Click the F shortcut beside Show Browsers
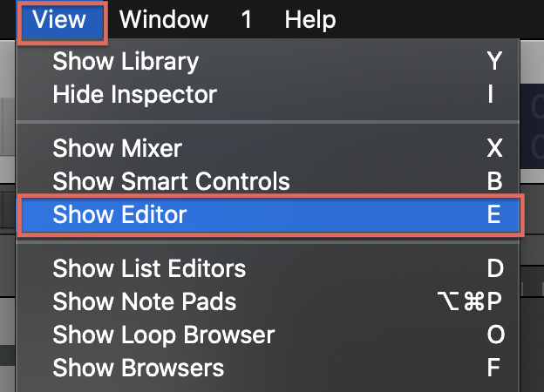Image resolution: width=544 pixels, height=392 pixels. click(x=494, y=368)
